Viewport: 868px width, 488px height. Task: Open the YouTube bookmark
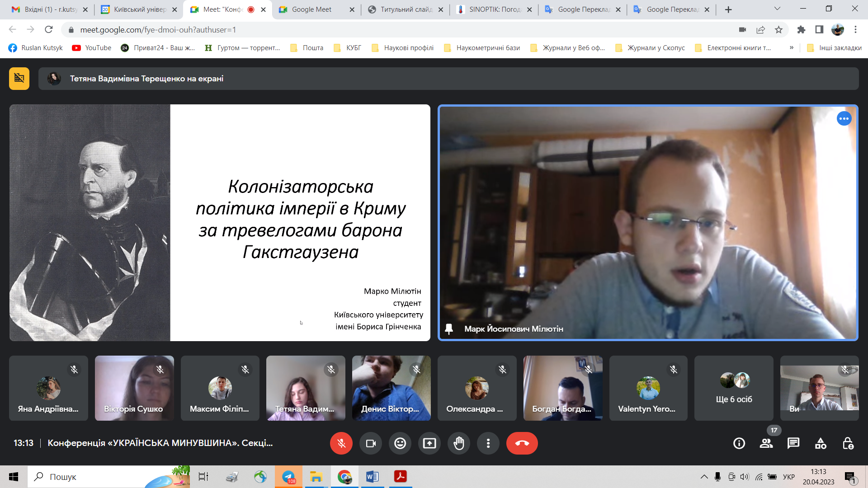point(92,48)
